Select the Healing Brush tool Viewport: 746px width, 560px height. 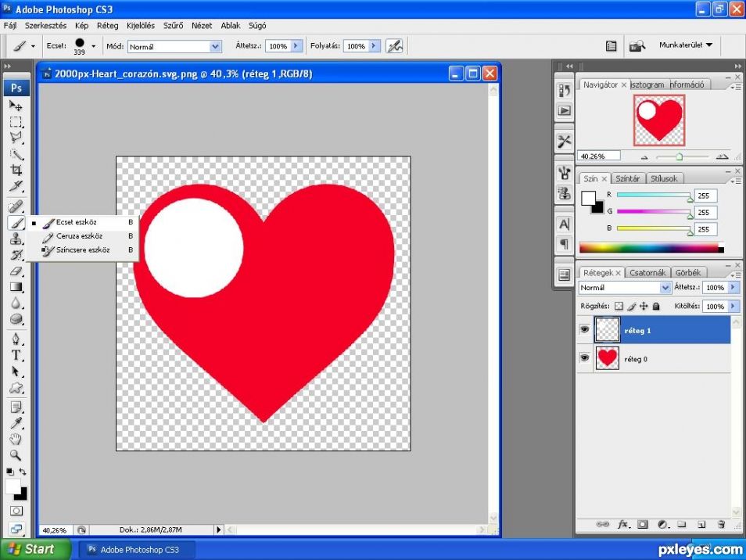click(x=16, y=206)
